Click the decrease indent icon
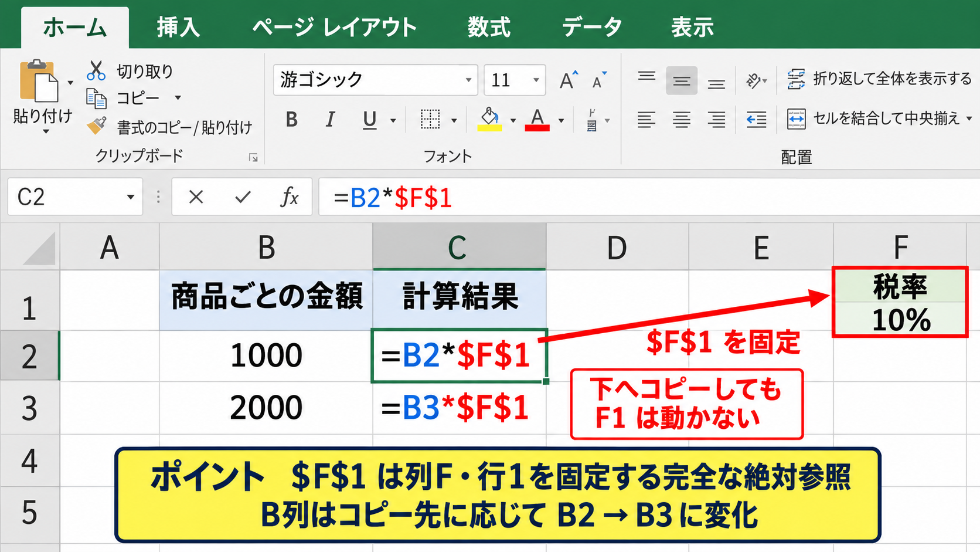 (756, 120)
